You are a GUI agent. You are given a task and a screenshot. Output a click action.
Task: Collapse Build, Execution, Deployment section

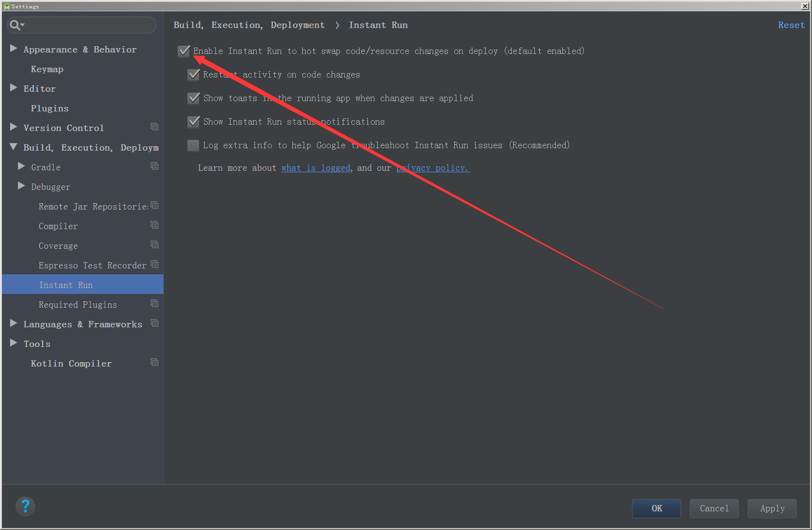coord(14,147)
